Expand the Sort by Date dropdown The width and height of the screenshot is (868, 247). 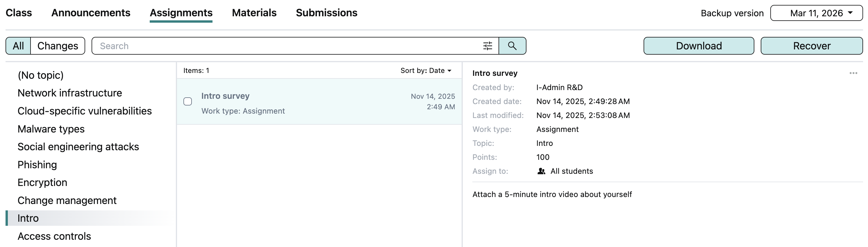pyautogui.click(x=426, y=70)
